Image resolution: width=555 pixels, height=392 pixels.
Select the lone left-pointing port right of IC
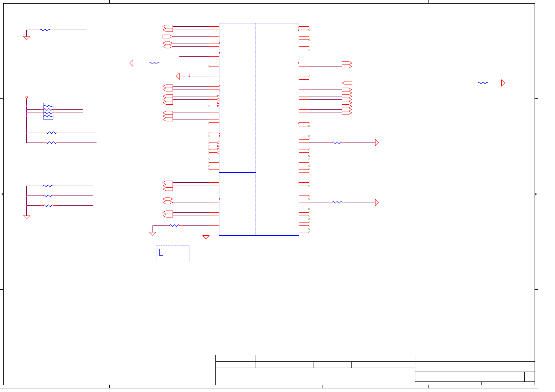pos(347,83)
